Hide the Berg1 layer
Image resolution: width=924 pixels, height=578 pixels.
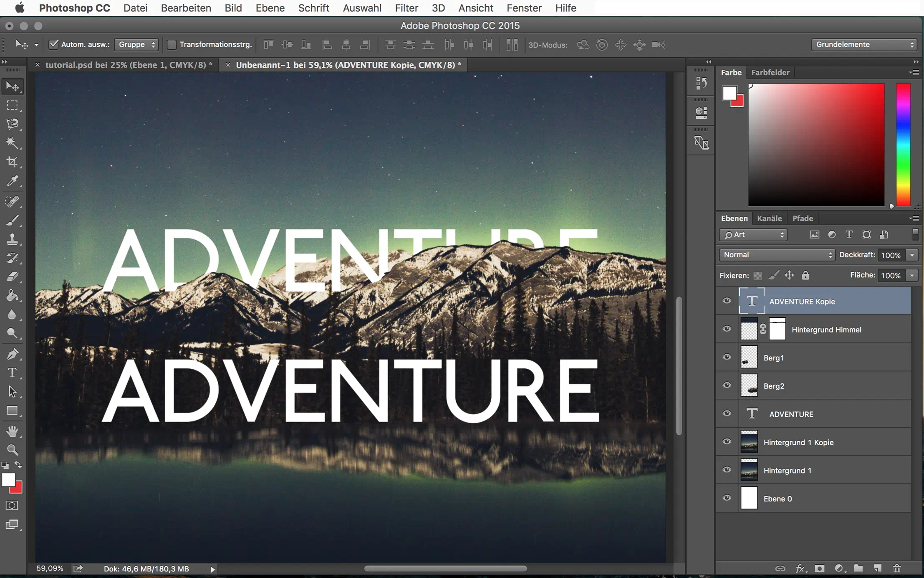(x=727, y=357)
